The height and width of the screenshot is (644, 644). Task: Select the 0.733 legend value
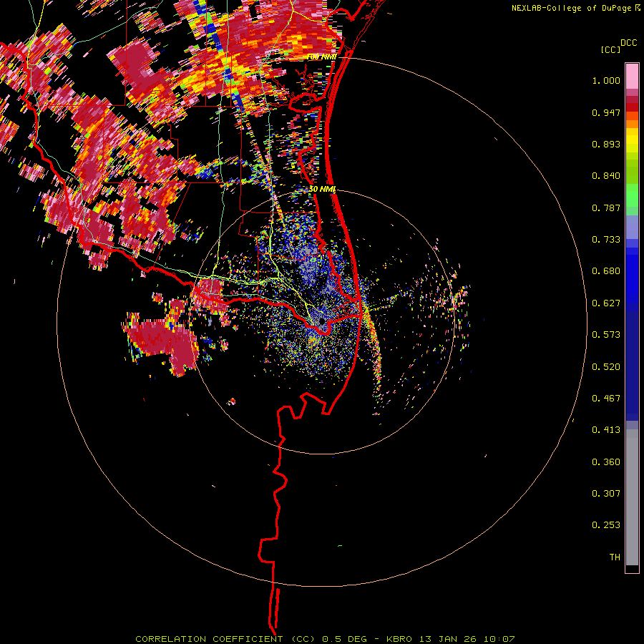click(x=606, y=240)
